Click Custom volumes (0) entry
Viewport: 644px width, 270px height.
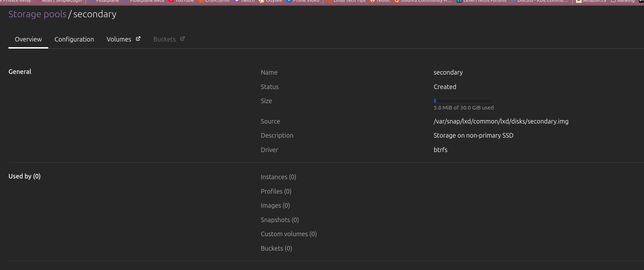[x=288, y=234]
